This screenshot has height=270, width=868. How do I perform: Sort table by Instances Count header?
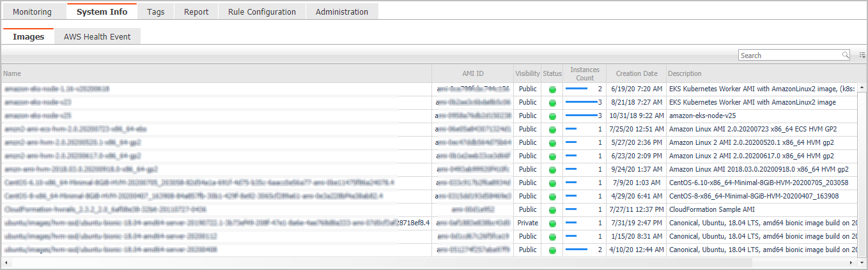pyautogui.click(x=584, y=73)
